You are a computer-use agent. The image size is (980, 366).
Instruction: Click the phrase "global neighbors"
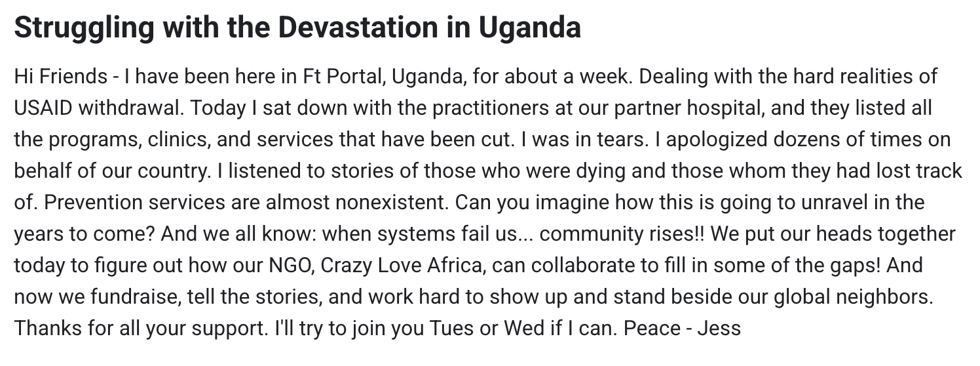[x=852, y=297]
